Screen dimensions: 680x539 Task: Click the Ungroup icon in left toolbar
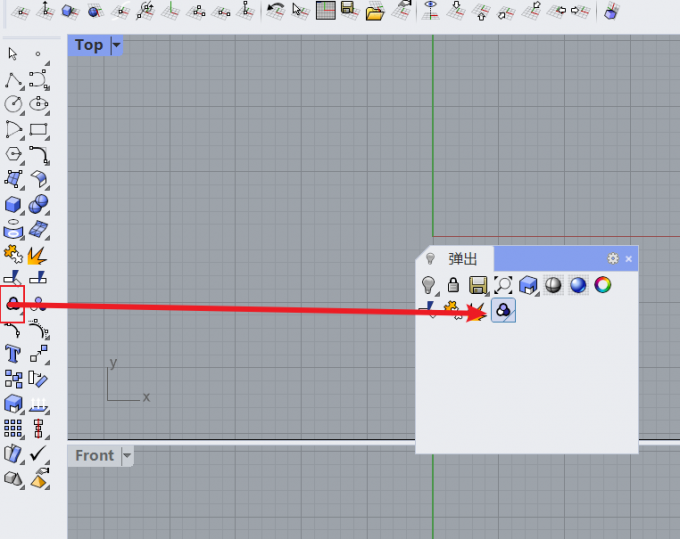pyautogui.click(x=38, y=304)
